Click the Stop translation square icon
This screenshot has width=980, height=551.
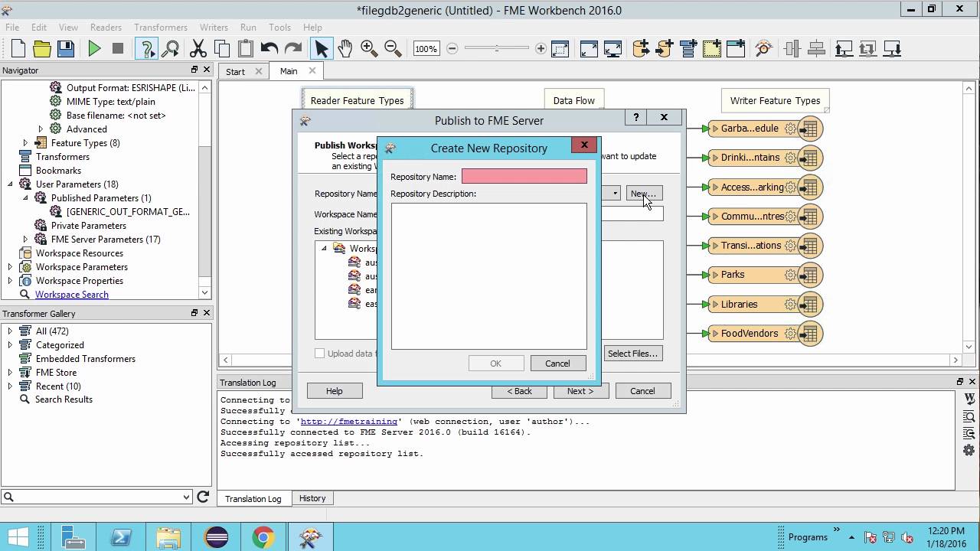click(x=118, y=49)
